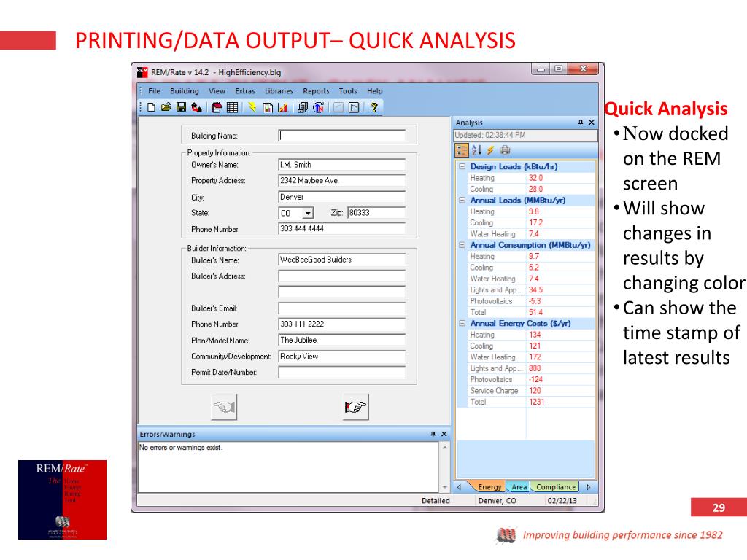The image size is (747, 560).
Task: Click the Permit Date/Number field
Action: pos(341,373)
